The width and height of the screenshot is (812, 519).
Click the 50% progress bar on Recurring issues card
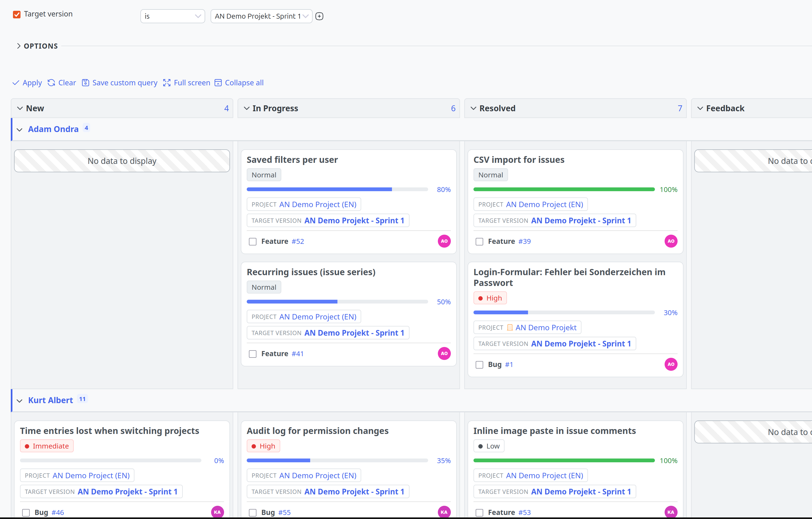(337, 302)
